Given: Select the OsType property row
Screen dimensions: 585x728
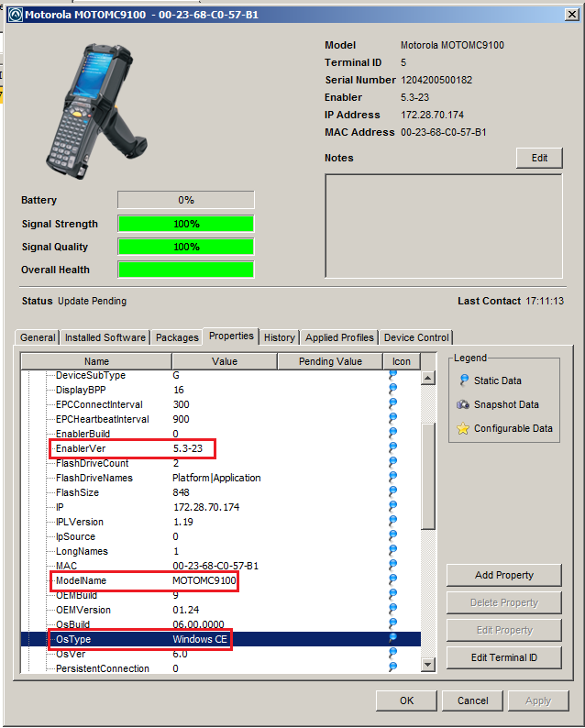Looking at the screenshot, I should click(x=221, y=639).
